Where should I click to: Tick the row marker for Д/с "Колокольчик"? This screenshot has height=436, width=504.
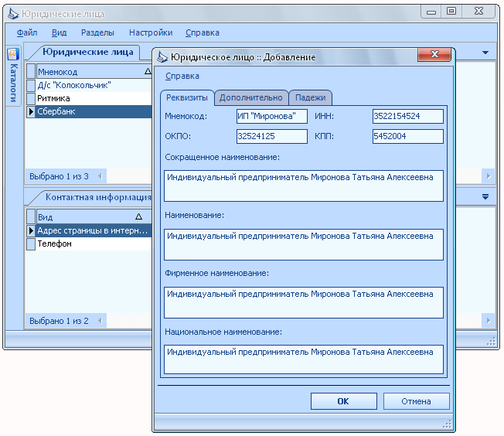point(31,85)
